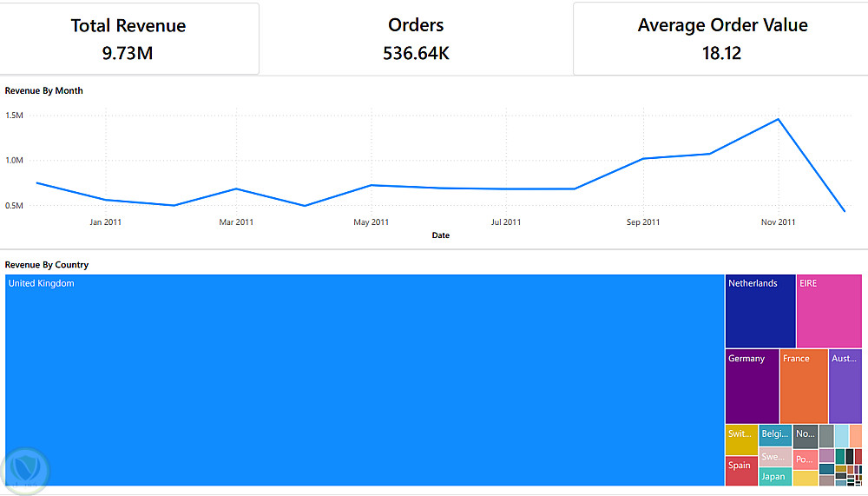Click the Average Order Value card
Screen dimensions: 868x496
tap(722, 39)
